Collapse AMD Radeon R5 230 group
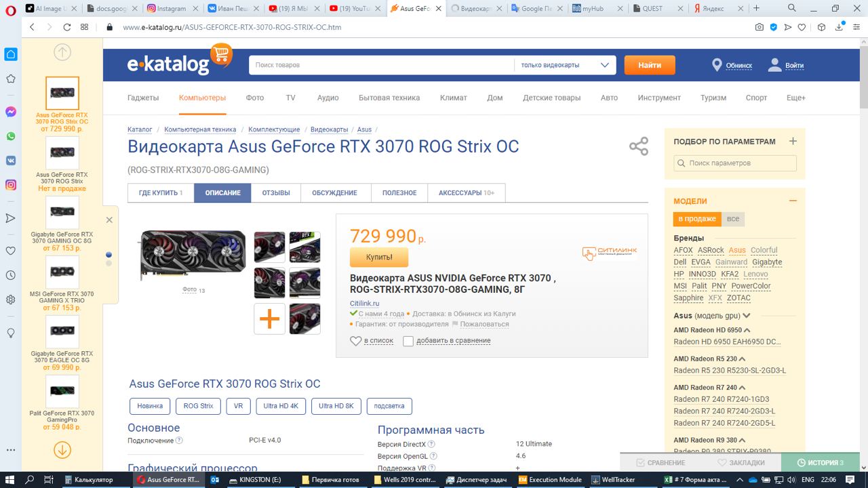 (743, 359)
